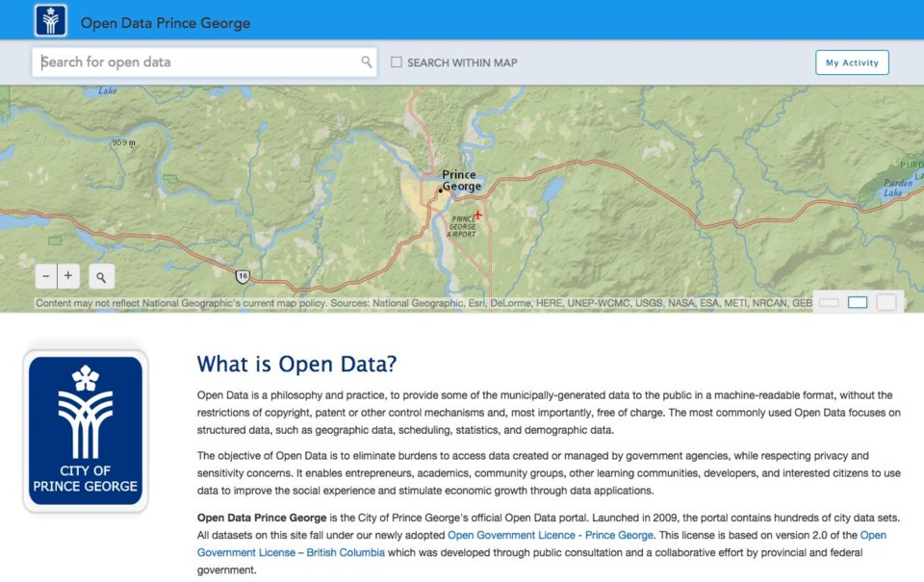Click the red airport symbol near Prince George Airport

point(477,215)
